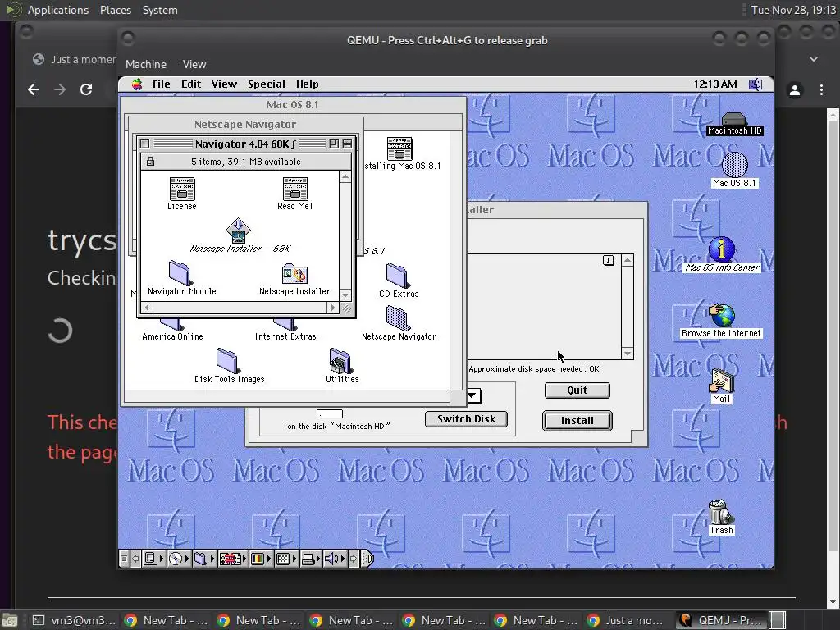Select the Mail desktop icon
Viewport: 840px width, 630px height.
tap(721, 381)
